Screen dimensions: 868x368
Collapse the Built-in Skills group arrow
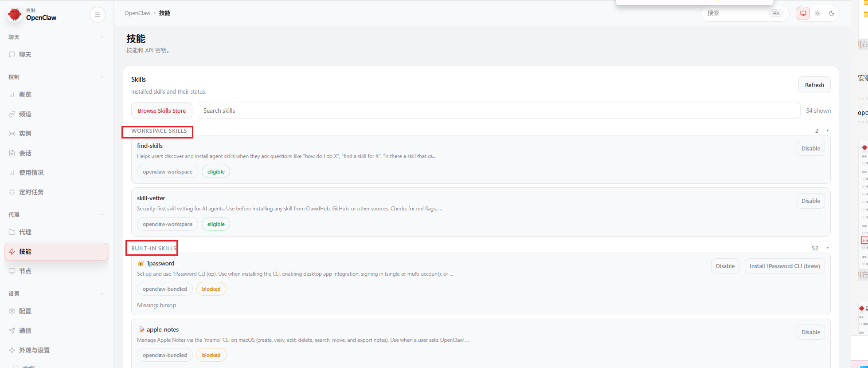pos(827,248)
